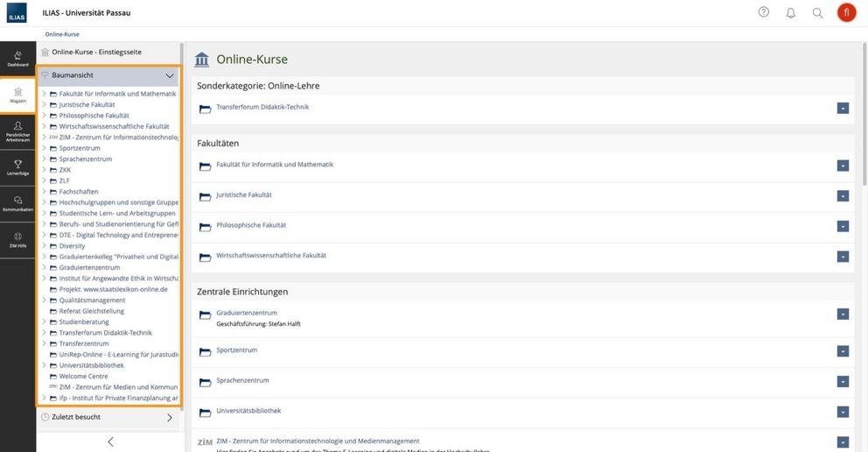Open actions dropdown for Philosophische Fakultät
This screenshot has height=452, width=868.
point(843,227)
